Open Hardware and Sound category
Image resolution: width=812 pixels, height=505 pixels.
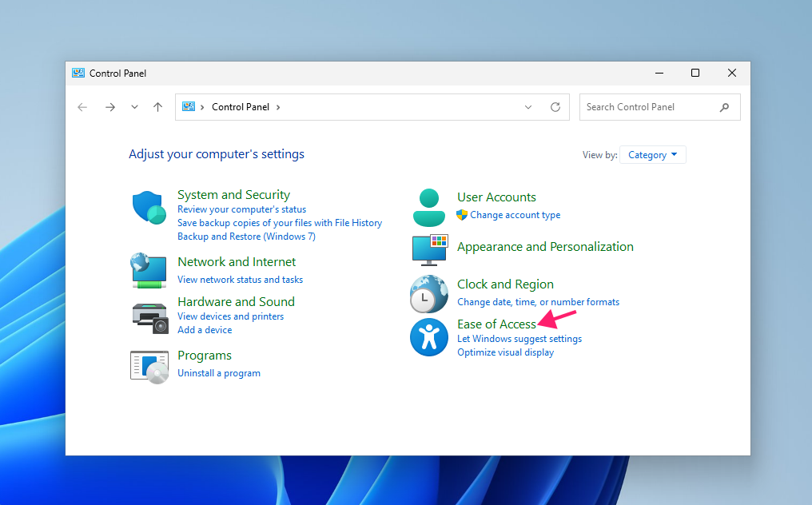tap(236, 301)
